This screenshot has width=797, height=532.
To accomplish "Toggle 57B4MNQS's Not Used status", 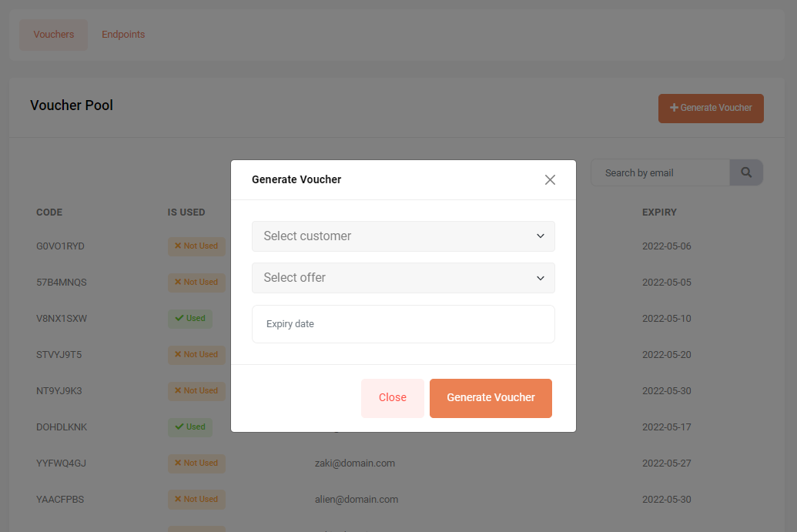I will pos(196,283).
